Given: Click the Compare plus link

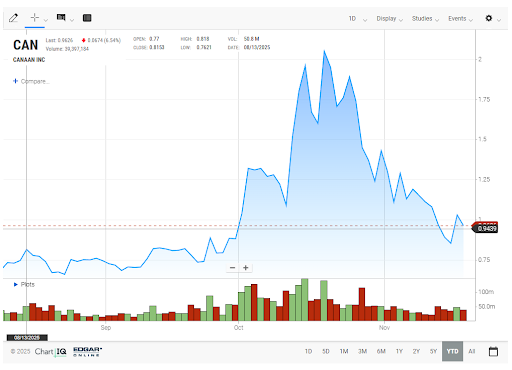Looking at the screenshot, I should click(x=31, y=81).
